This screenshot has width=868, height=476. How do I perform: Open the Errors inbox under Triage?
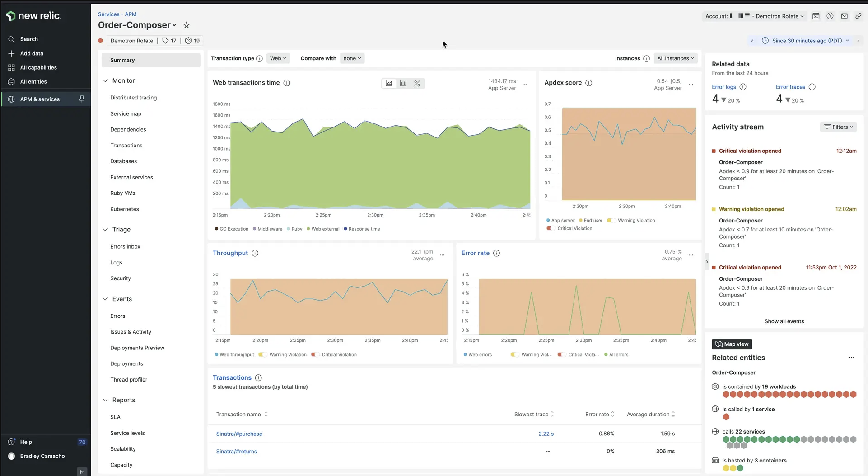(125, 246)
